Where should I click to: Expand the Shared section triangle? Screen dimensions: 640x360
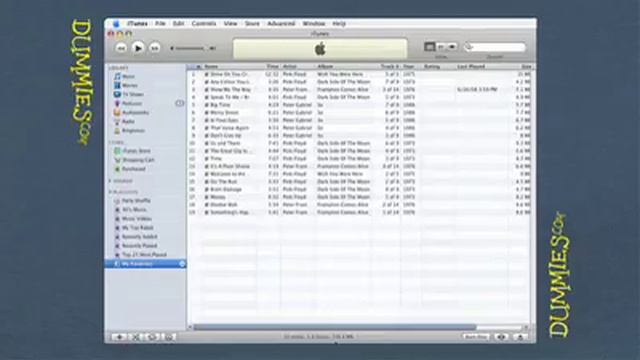110,181
